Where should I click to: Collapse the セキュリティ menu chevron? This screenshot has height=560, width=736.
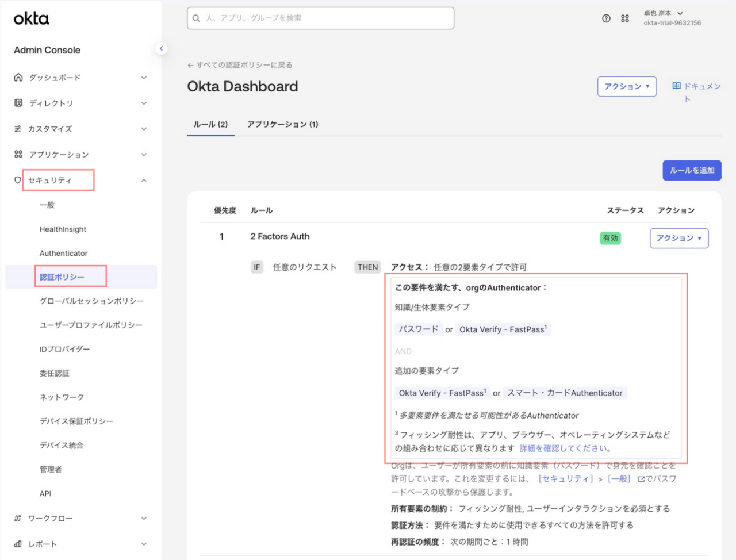pyautogui.click(x=144, y=181)
